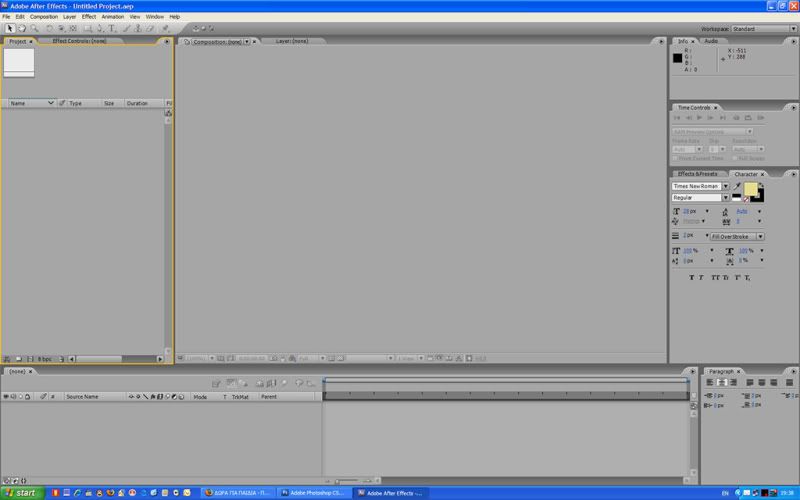This screenshot has width=800, height=500.
Task: Open the font size dropdown arrow
Action: (x=707, y=211)
